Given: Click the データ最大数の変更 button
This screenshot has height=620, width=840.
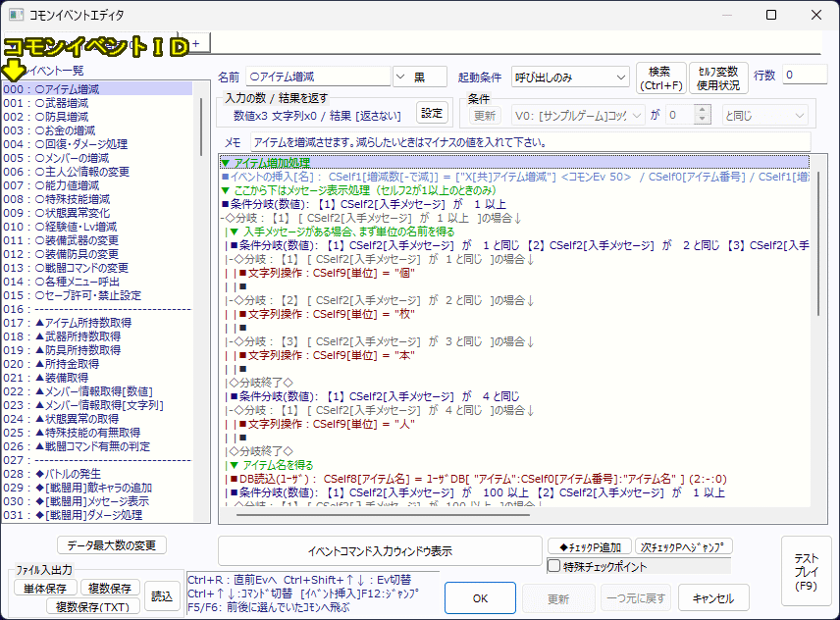Looking at the screenshot, I should (111, 545).
